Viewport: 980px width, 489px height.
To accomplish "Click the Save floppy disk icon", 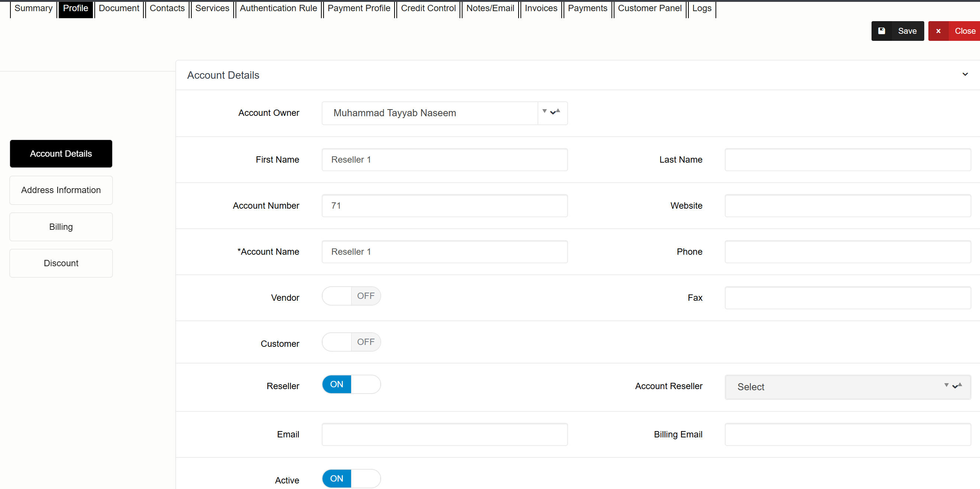I will tap(882, 31).
